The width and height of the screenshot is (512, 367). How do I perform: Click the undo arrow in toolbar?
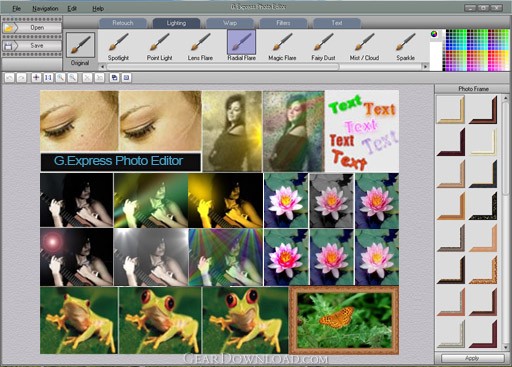click(9, 78)
